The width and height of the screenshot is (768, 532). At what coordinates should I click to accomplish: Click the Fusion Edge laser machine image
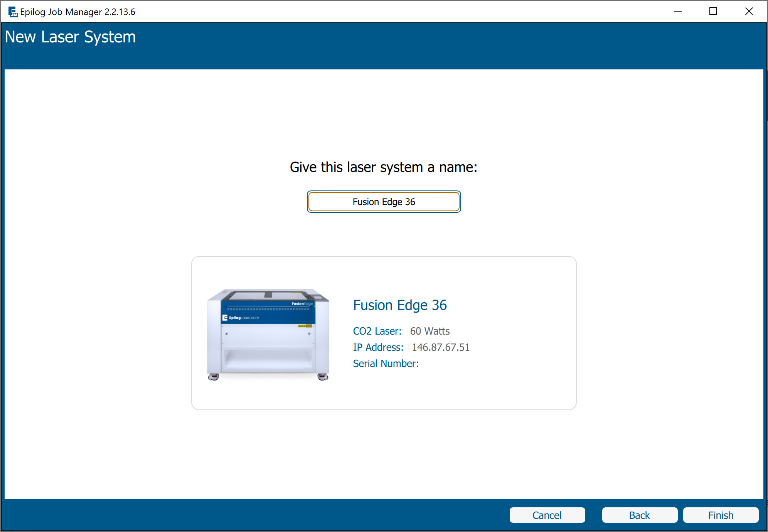(x=268, y=335)
